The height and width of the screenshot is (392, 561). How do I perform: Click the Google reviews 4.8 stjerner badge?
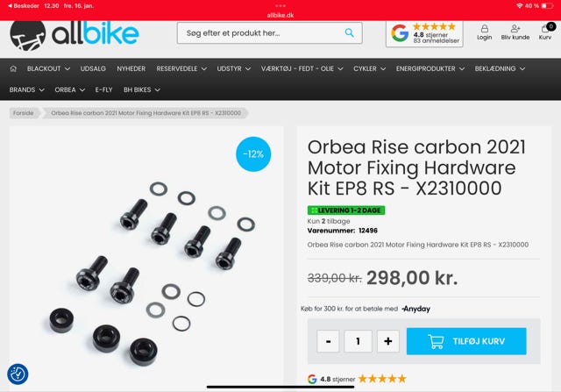pos(424,33)
